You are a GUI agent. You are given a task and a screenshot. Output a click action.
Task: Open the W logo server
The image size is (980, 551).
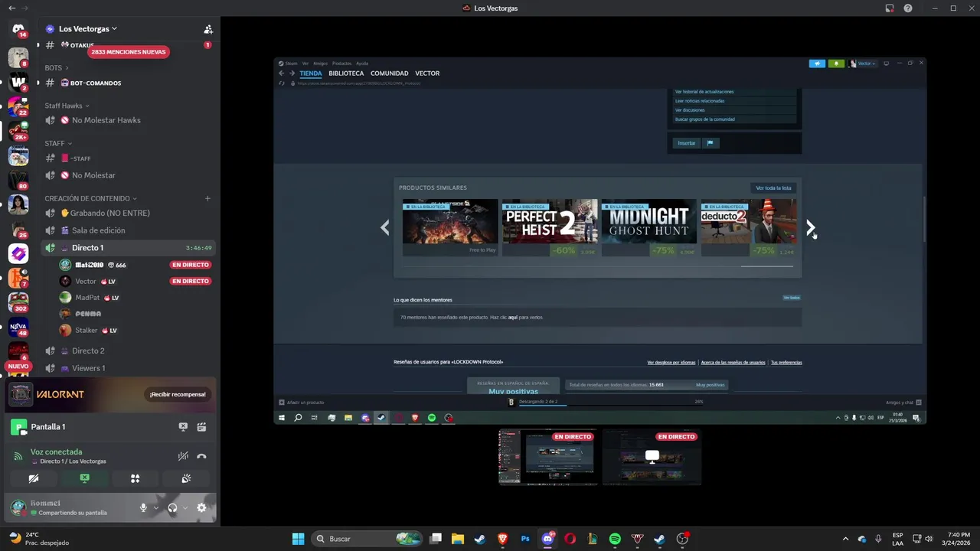click(18, 81)
